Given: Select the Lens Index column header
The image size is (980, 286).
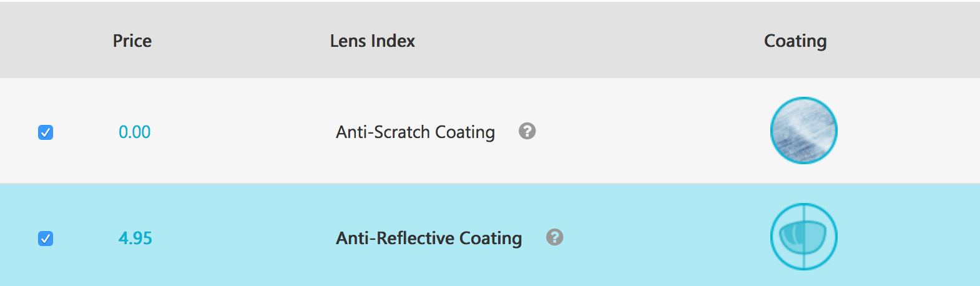Looking at the screenshot, I should point(372,41).
